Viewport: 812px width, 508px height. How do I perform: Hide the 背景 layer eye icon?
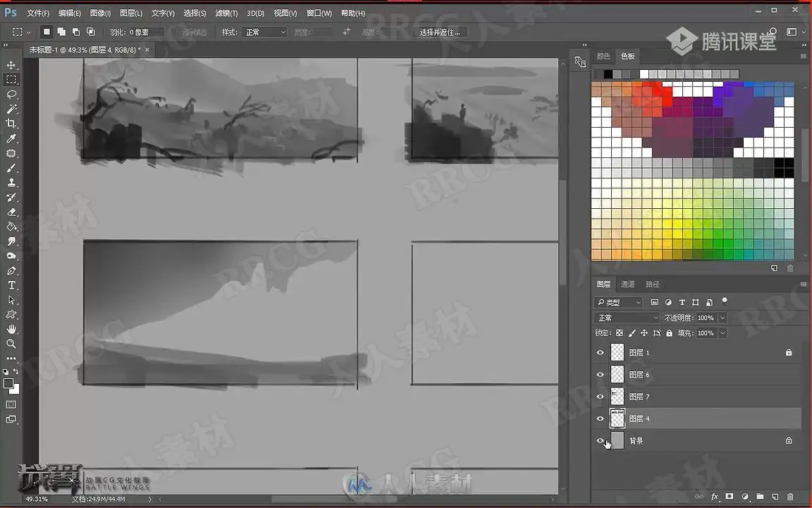coord(601,440)
